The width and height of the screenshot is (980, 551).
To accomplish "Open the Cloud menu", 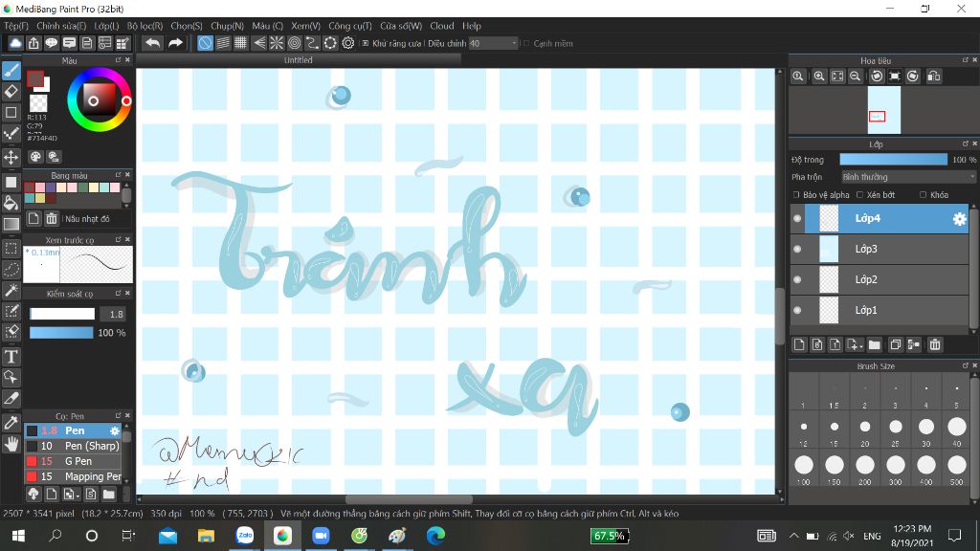I will tap(442, 26).
